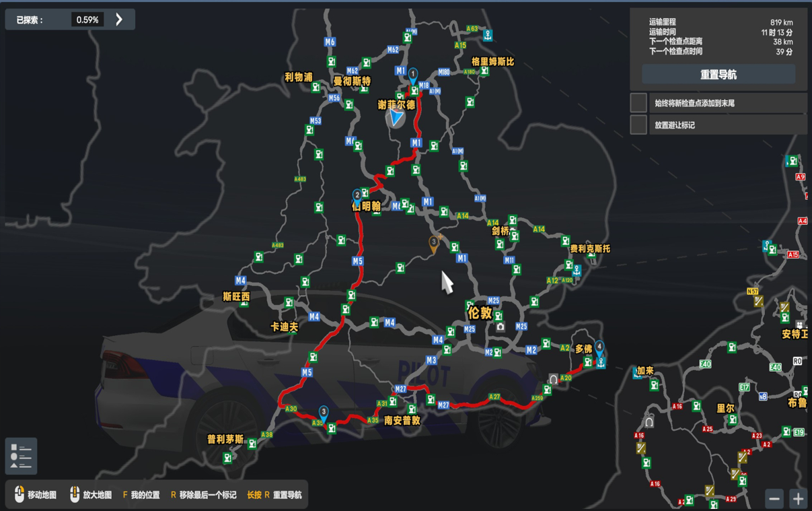Expand the 已探索 panel with the arrow
Image resolution: width=812 pixels, height=511 pixels.
pos(119,20)
